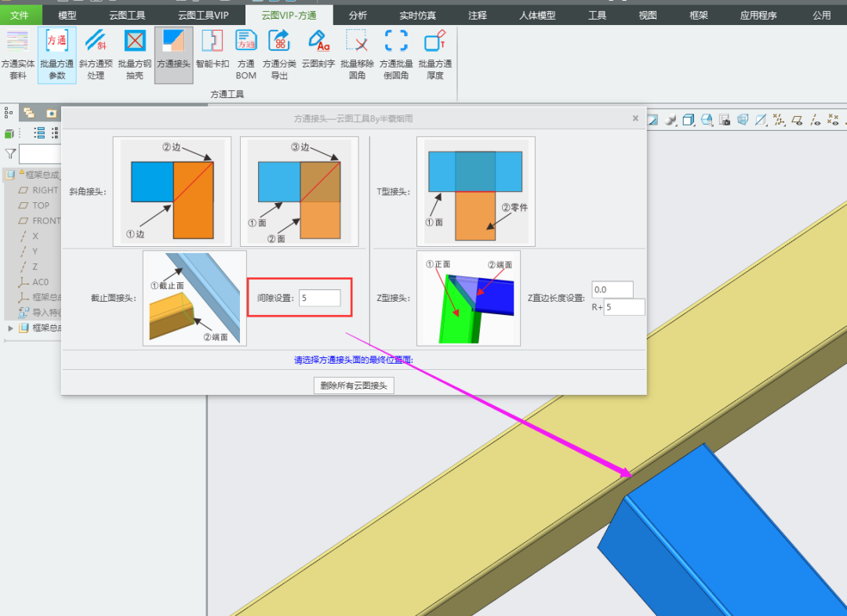Select X axis in model tree
847x616 pixels.
click(29, 236)
